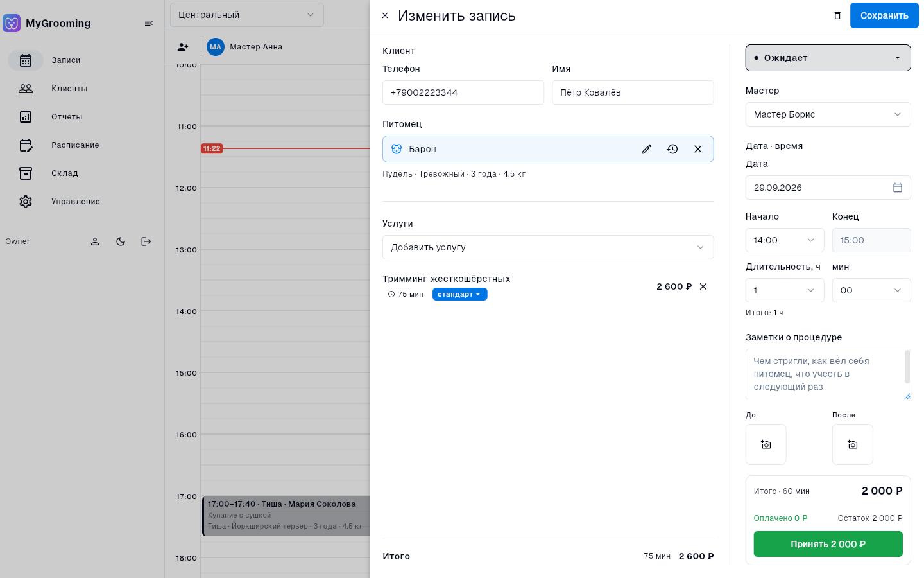Screen dimensions: 924x578
Task: Remove pet Барон with X icon
Action: (697, 149)
